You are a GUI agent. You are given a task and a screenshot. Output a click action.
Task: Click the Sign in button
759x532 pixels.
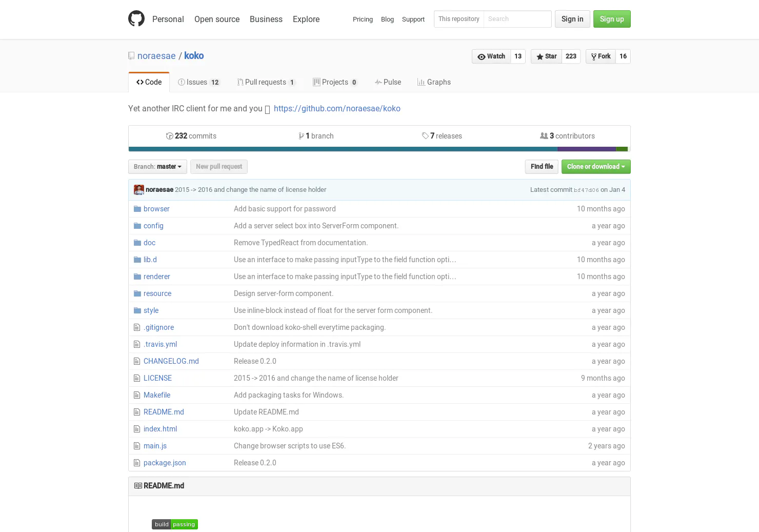572,19
